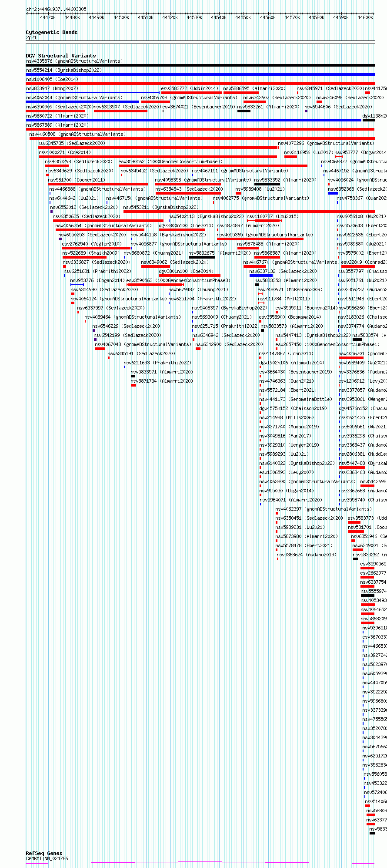Open the CAMKMT|NM_024766 gene label
Image resolution: width=387 pixels, height=868 pixels.
(x=47, y=859)
